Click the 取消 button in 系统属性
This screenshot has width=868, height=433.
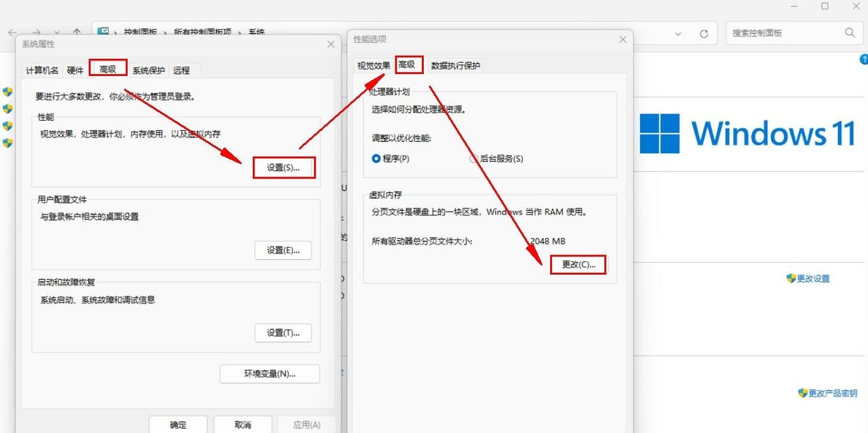coord(243,425)
